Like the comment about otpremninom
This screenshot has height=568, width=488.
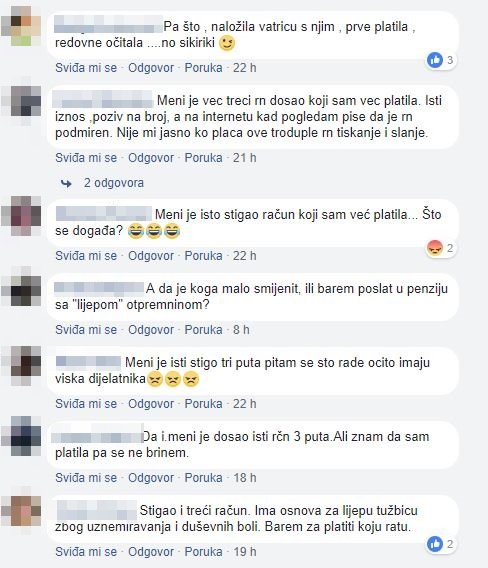86,330
